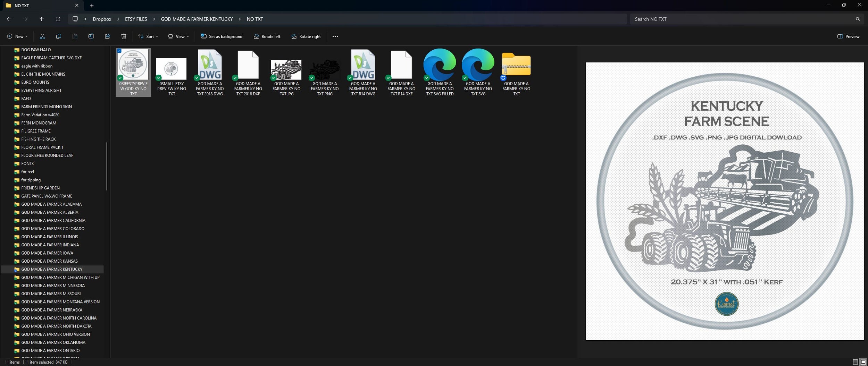868x366 pixels.
Task: Toggle the Preview pane button
Action: (x=848, y=36)
